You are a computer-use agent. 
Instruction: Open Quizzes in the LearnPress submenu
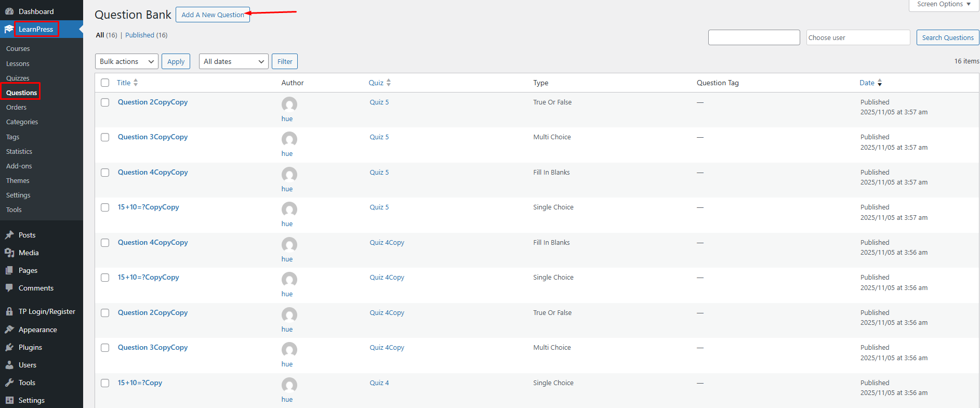[x=18, y=78]
